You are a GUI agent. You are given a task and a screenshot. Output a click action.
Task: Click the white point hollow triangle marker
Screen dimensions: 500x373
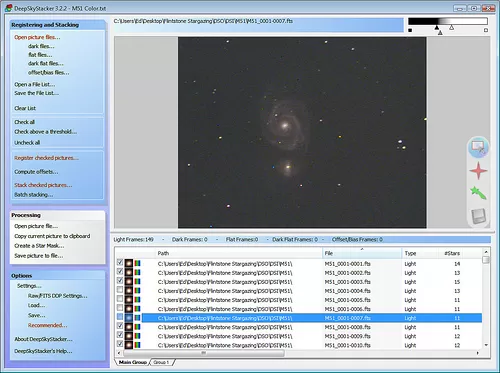coord(451,27)
